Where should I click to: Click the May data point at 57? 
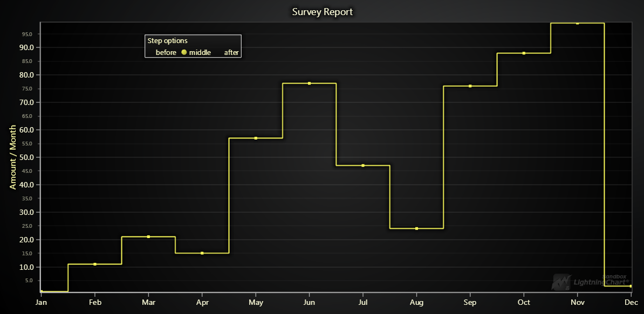coord(256,138)
